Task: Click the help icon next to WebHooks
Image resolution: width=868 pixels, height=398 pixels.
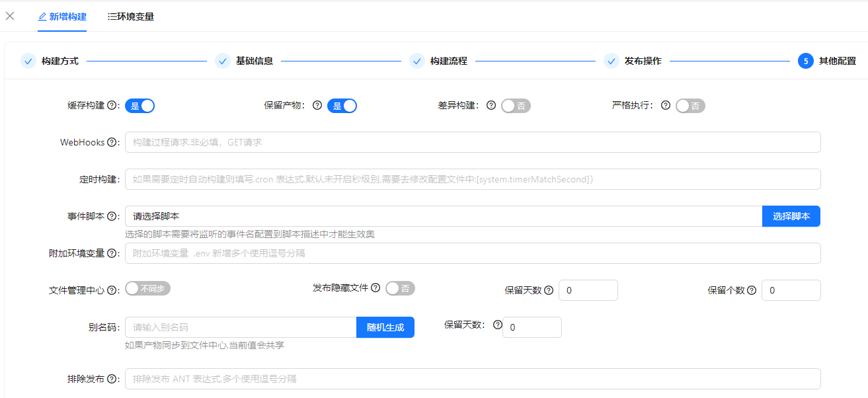Action: tap(112, 142)
